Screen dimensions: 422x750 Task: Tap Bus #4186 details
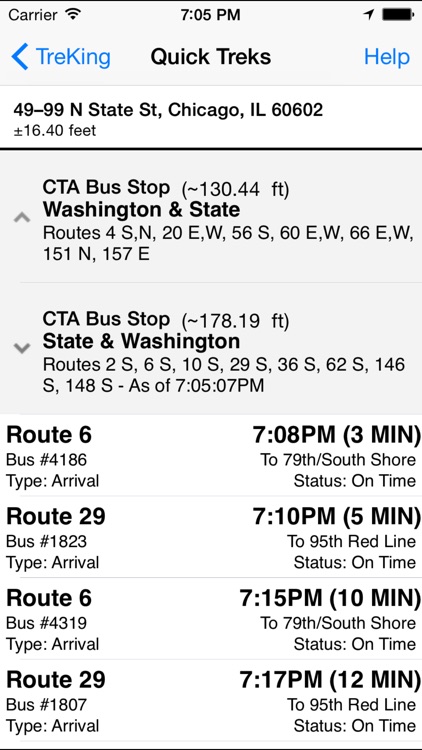(46, 460)
